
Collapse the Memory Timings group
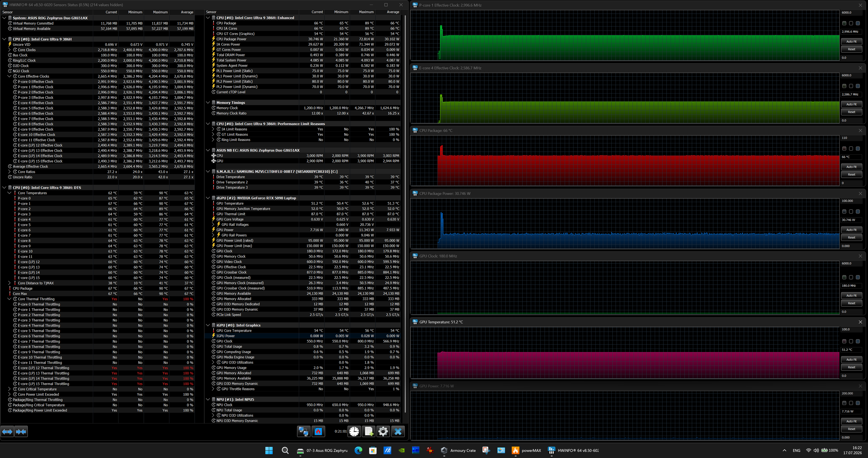tap(208, 102)
